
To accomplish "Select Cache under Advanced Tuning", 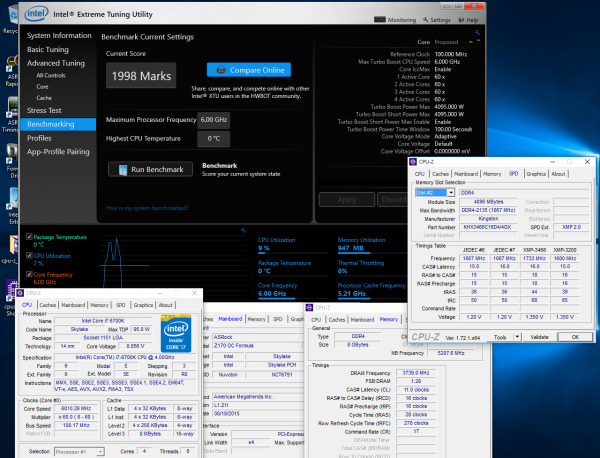I will coord(44,98).
